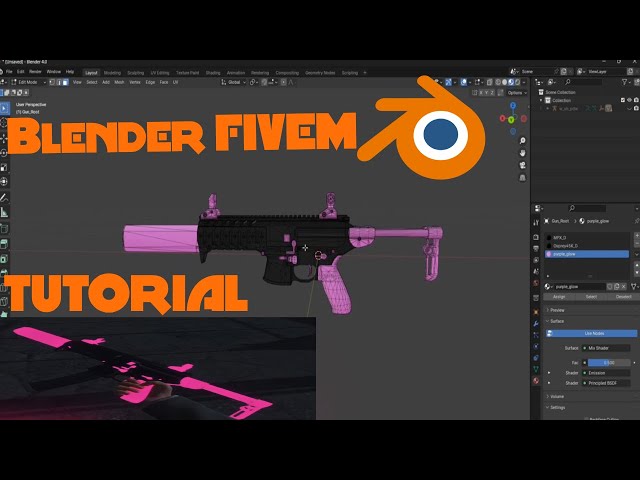This screenshot has width=640, height=480.
Task: Click the ViewLayer name field
Action: (x=606, y=71)
